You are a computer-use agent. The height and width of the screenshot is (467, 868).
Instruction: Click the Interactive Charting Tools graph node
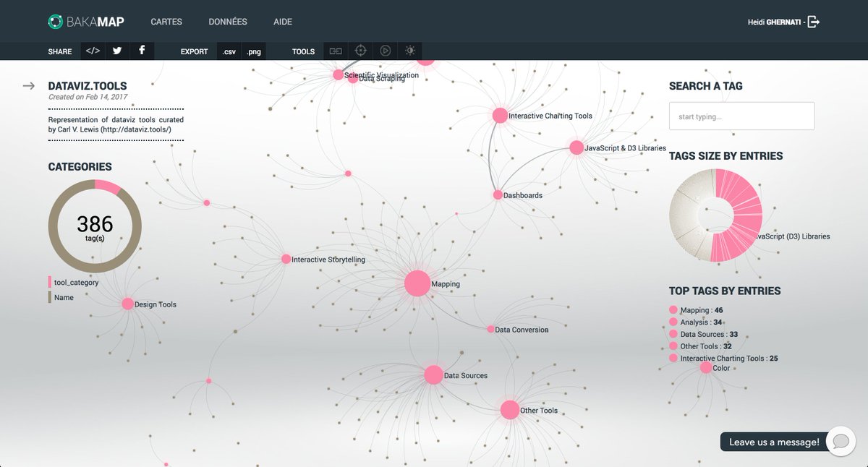click(x=500, y=115)
